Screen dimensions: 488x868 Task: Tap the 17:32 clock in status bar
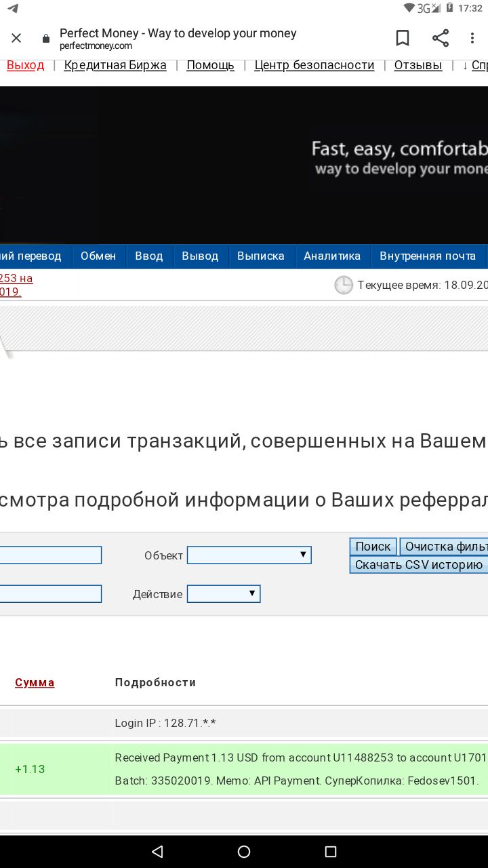(470, 8)
